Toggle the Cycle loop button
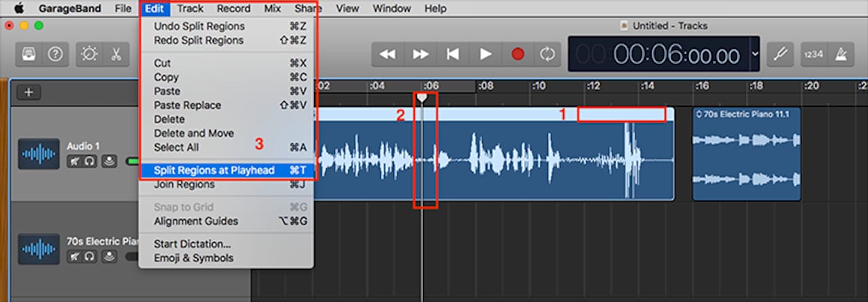Image resolution: width=868 pixels, height=302 pixels. [547, 54]
